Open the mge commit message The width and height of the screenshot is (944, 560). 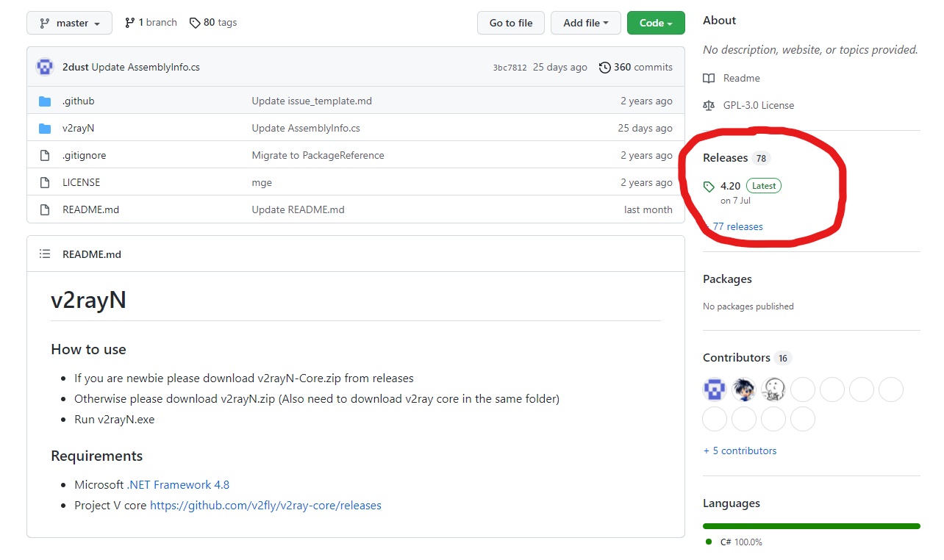[262, 182]
